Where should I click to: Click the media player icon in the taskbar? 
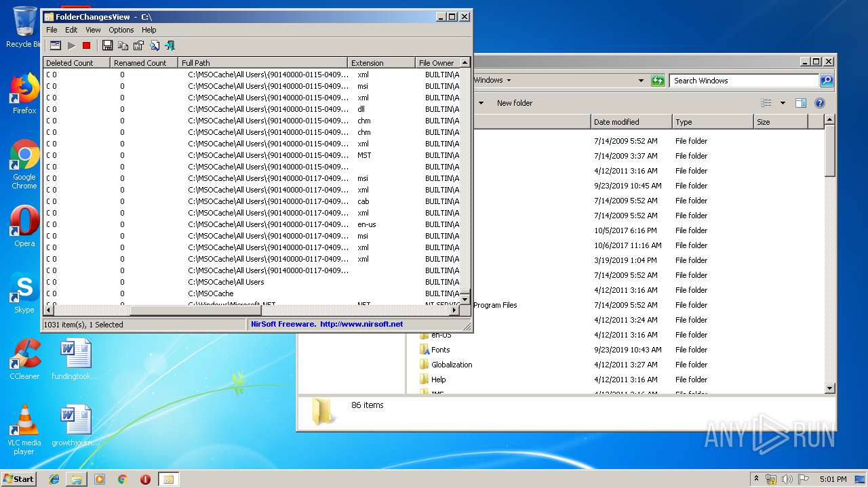click(100, 479)
